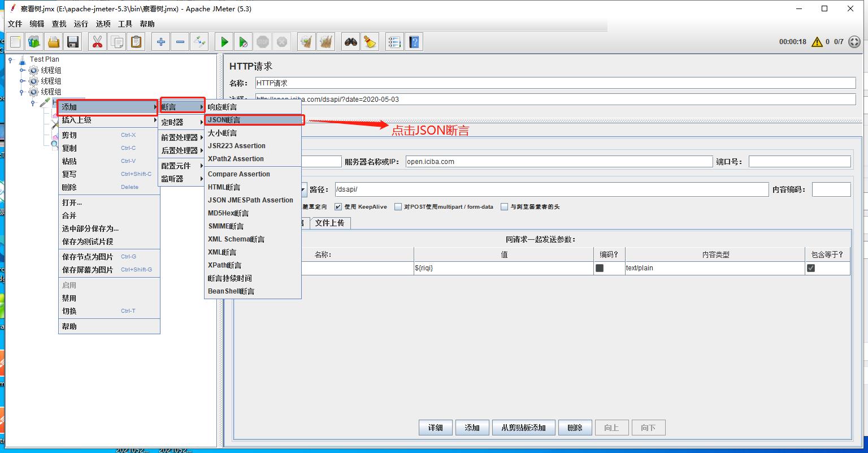
Task: Open the 文件 menu in menu bar
Action: pyautogui.click(x=15, y=24)
